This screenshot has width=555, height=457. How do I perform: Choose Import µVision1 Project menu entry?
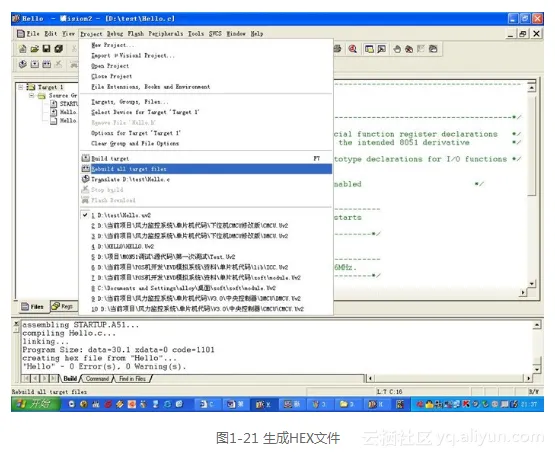(206, 56)
